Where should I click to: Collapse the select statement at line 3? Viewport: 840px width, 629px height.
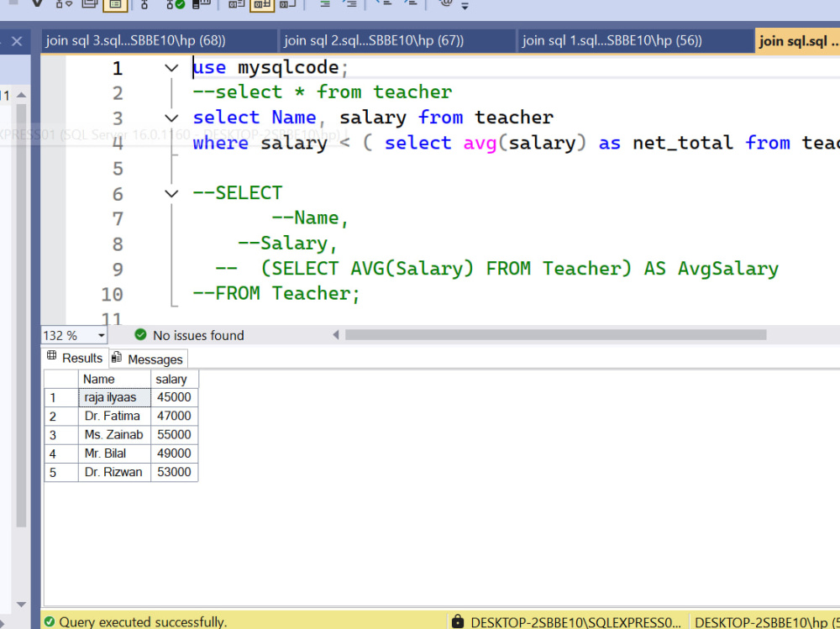[x=171, y=118]
